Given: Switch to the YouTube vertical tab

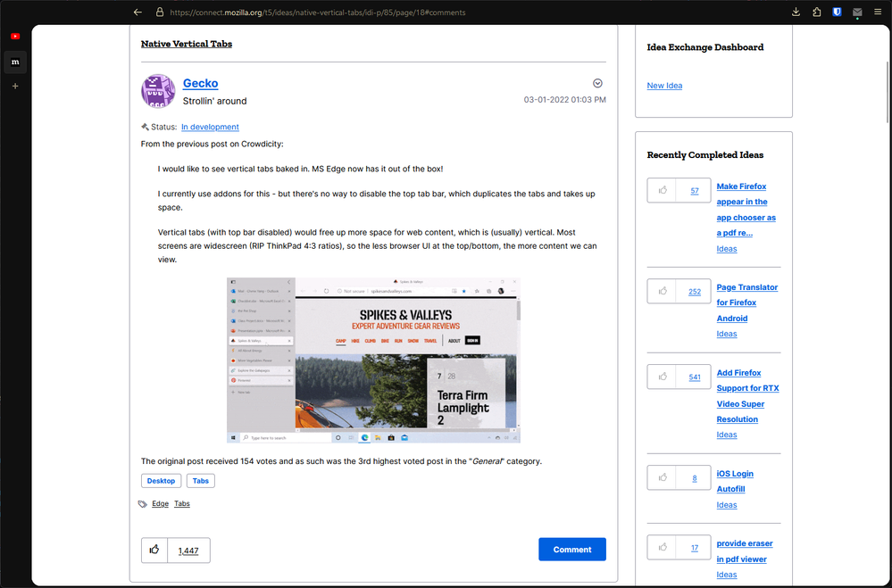Looking at the screenshot, I should click(x=15, y=37).
